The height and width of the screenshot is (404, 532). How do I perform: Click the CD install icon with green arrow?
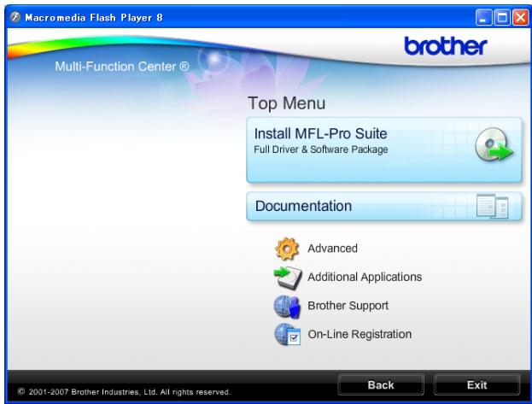494,144
